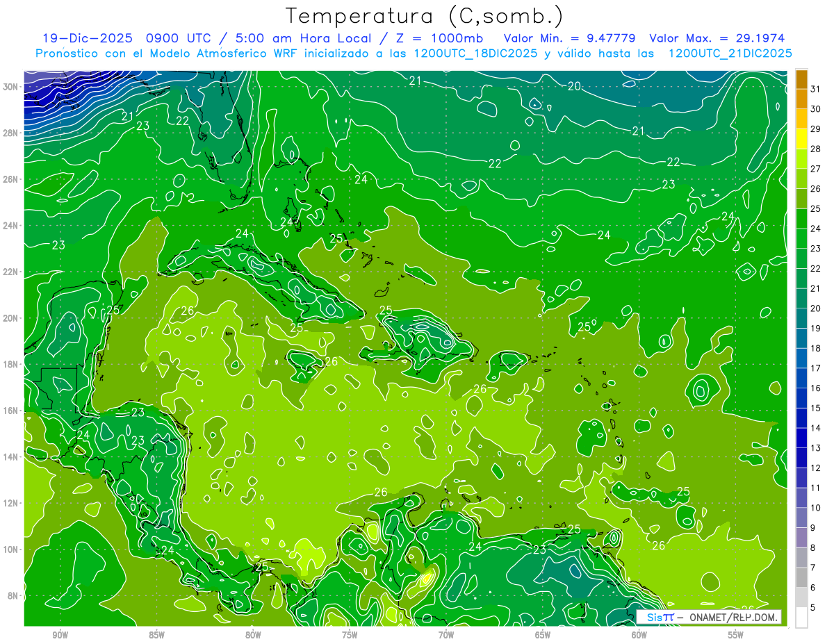Click the contour label 20 on the map
The image size is (834, 644).
pos(574,87)
